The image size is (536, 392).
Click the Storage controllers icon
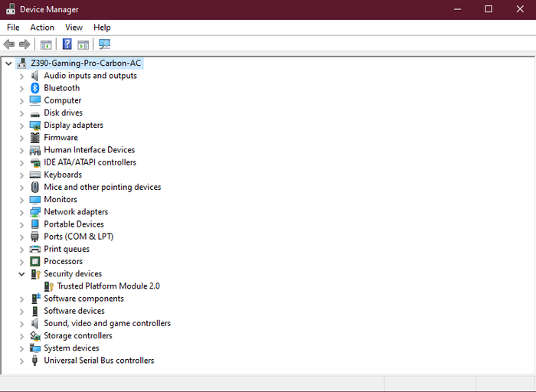coord(35,336)
